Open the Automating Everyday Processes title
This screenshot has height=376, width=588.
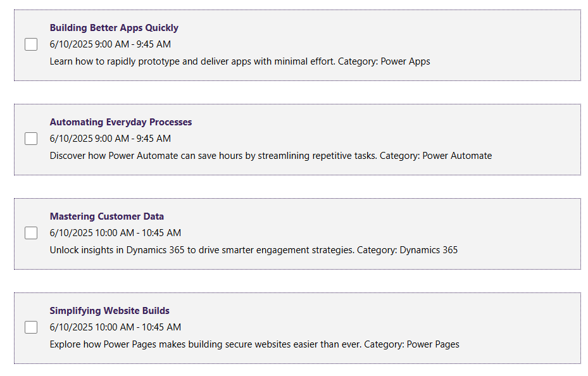[121, 122]
